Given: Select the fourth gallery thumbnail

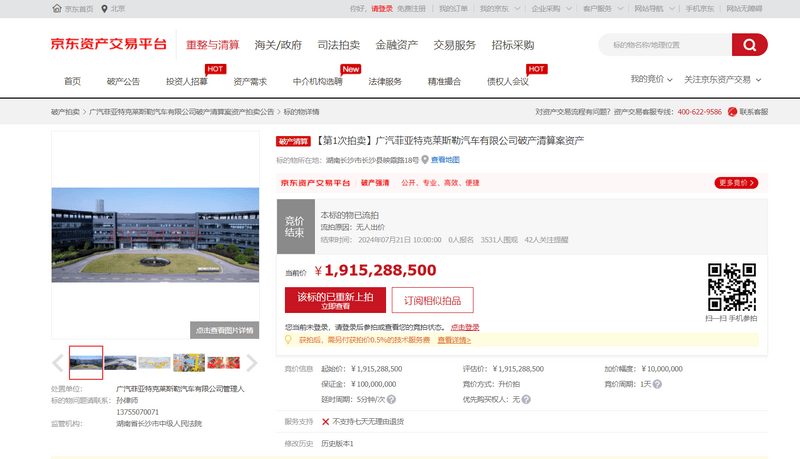Looking at the screenshot, I should (189, 363).
